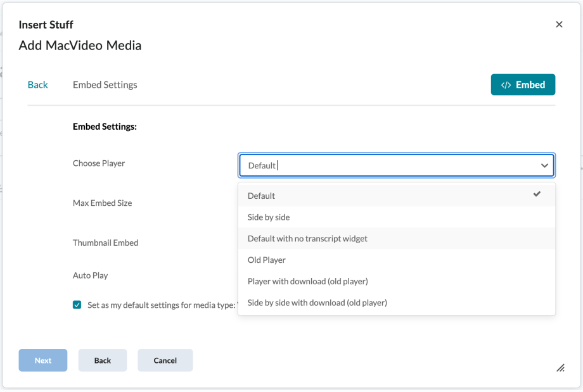583x392 pixels.
Task: Click the dialog resize handle icon
Action: [x=560, y=368]
